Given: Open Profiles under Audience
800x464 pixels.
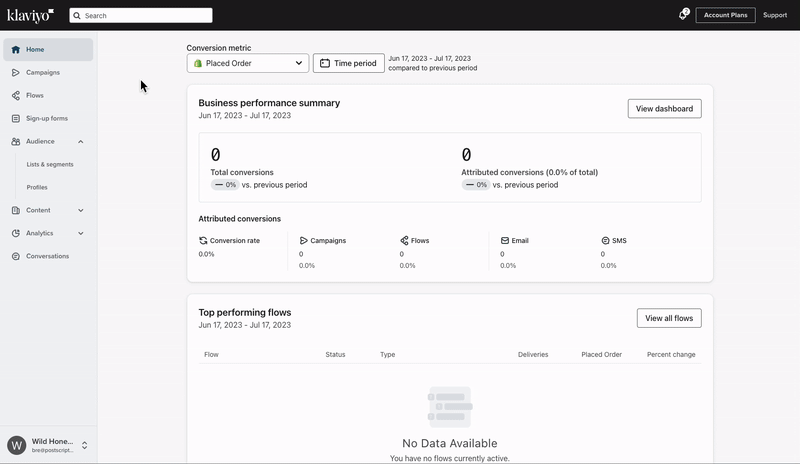Looking at the screenshot, I should (x=37, y=187).
